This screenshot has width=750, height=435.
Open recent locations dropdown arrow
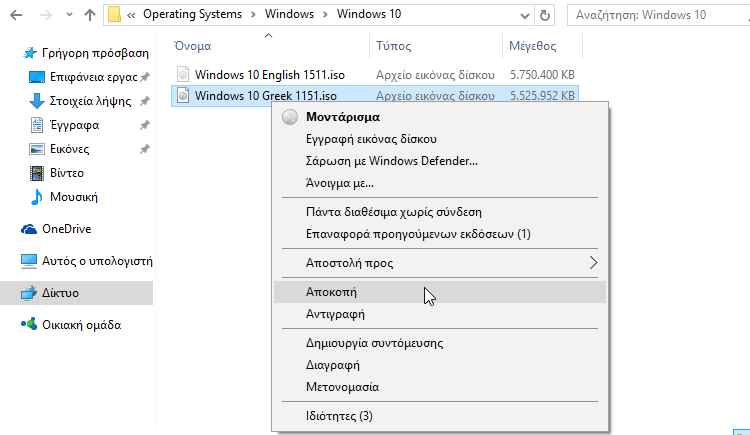[x=69, y=15]
